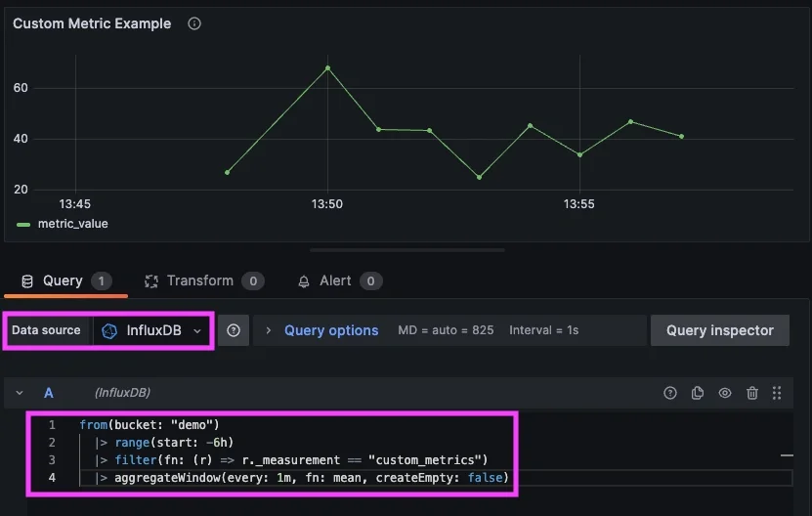Click the Transform tab icon
812x516 pixels.
(x=151, y=281)
